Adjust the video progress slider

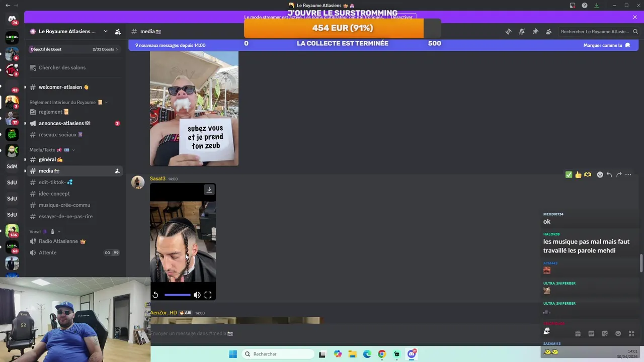click(177, 295)
